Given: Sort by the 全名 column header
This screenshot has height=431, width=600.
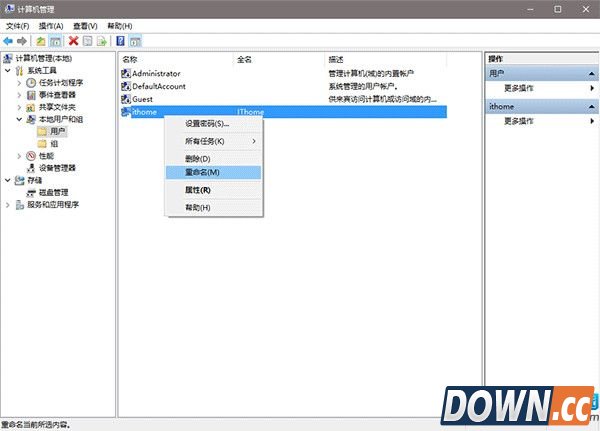Looking at the screenshot, I should point(279,59).
